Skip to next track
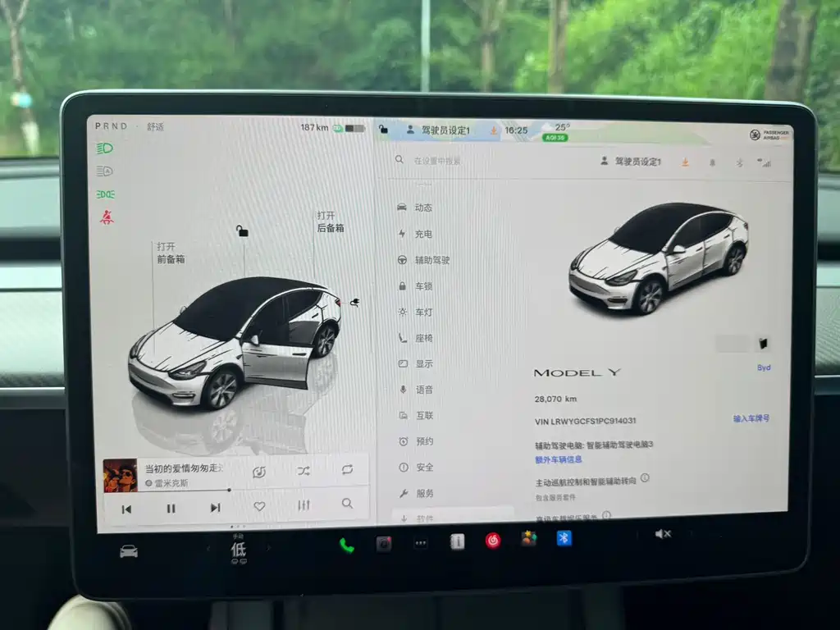 click(216, 507)
